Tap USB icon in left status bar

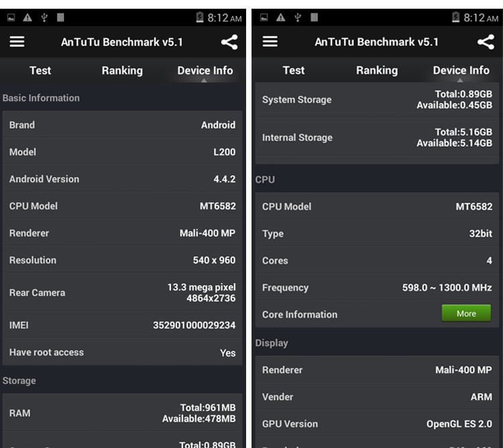44,17
